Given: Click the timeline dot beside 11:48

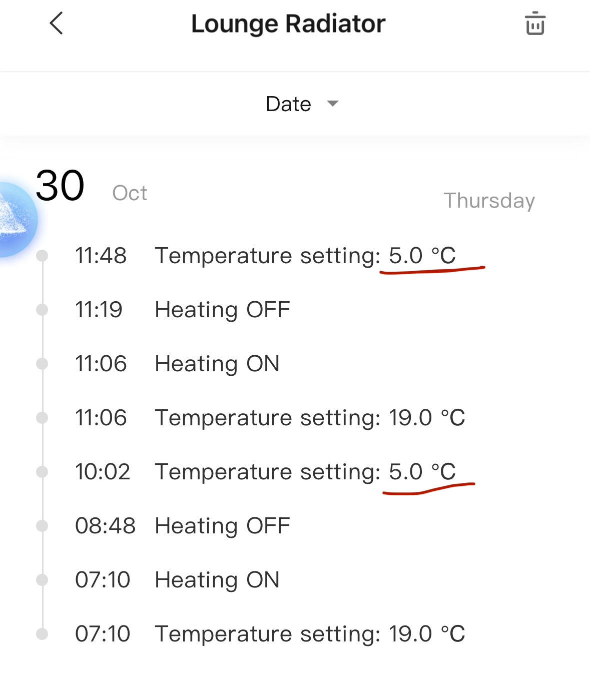Looking at the screenshot, I should [x=43, y=256].
